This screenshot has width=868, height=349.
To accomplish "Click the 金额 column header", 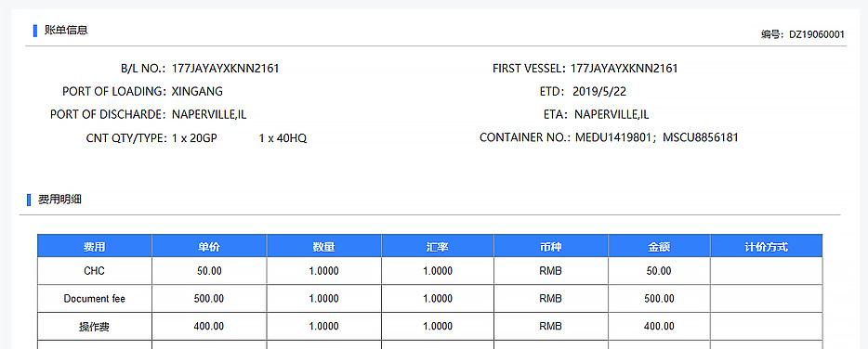I will pos(659,246).
